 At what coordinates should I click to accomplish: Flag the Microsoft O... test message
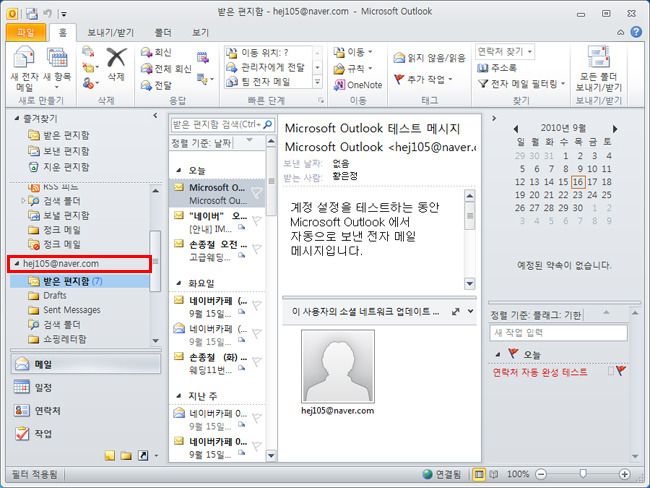(x=257, y=192)
